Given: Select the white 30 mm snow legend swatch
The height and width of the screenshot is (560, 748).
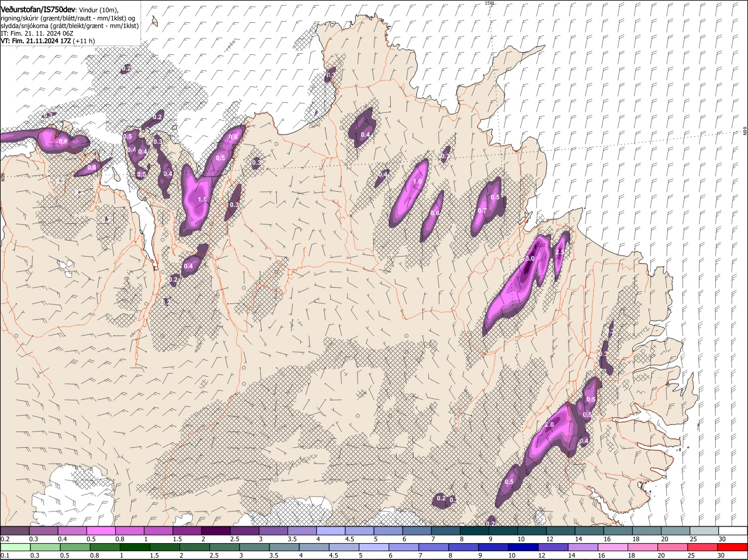Looking at the screenshot, I should coord(733,530).
